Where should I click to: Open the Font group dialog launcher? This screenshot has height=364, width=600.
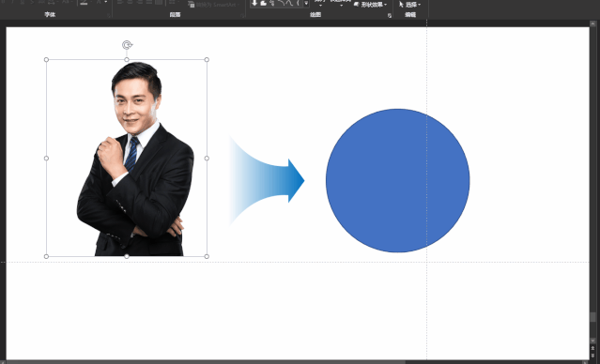click(x=110, y=16)
